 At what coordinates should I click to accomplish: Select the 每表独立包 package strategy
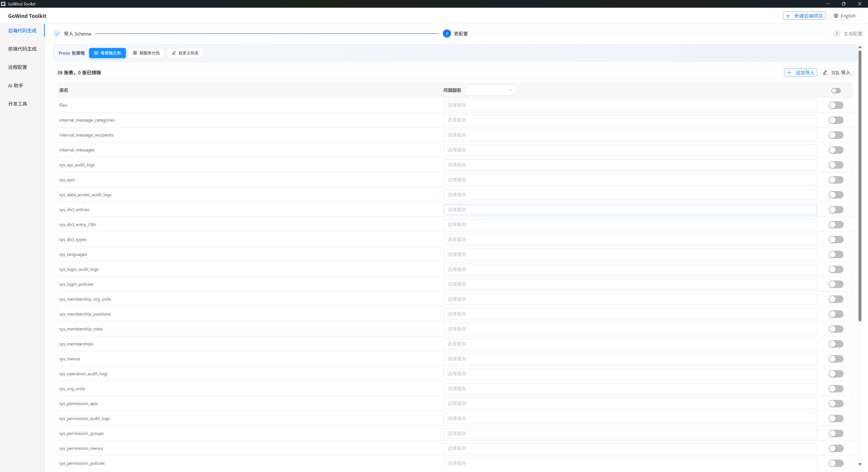(107, 53)
